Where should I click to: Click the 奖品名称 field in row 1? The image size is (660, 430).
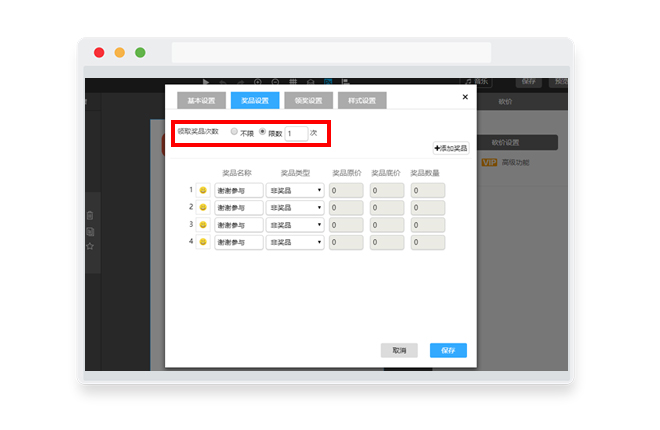point(239,190)
